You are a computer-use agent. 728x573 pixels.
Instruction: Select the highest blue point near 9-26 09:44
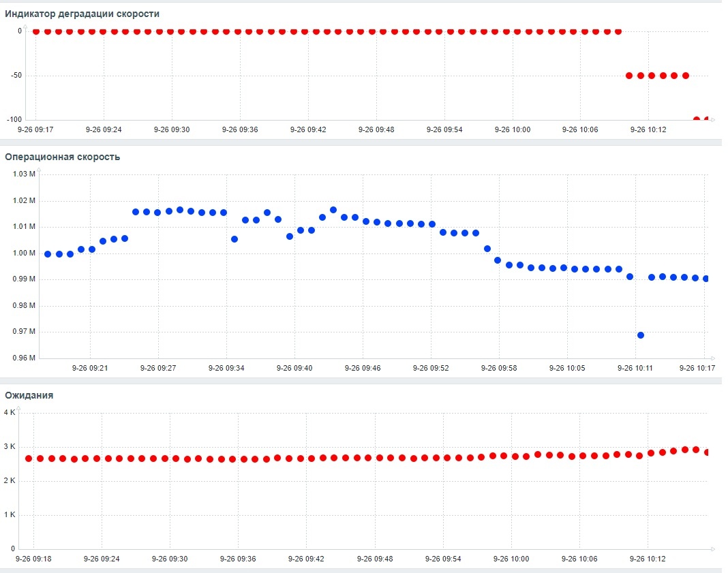pyautogui.click(x=333, y=209)
